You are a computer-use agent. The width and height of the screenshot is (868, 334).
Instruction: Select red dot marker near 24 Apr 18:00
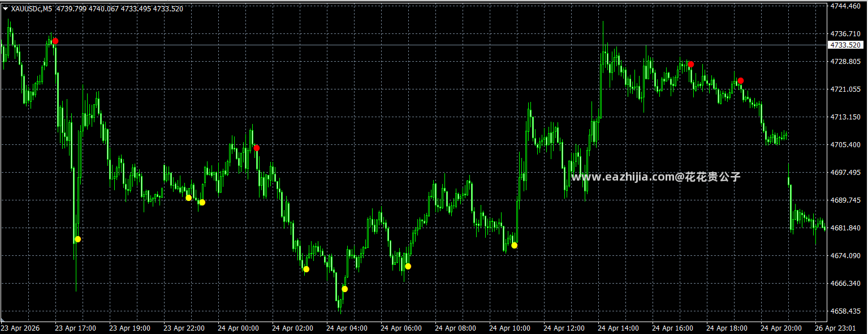[x=741, y=81]
